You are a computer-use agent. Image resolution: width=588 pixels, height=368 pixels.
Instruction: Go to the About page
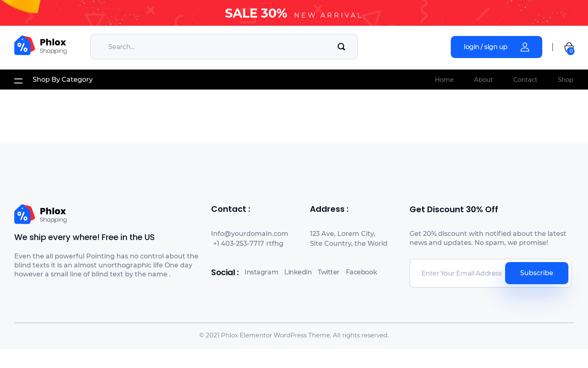click(483, 80)
